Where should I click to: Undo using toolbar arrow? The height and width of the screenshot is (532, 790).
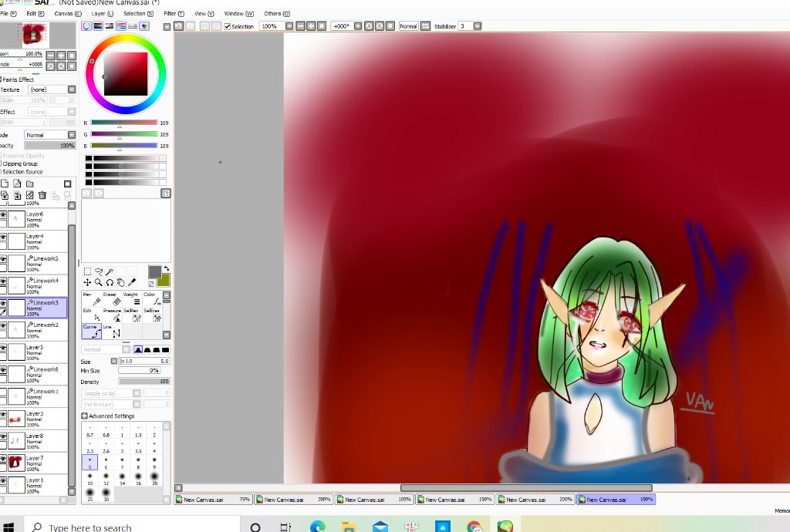pos(178,26)
